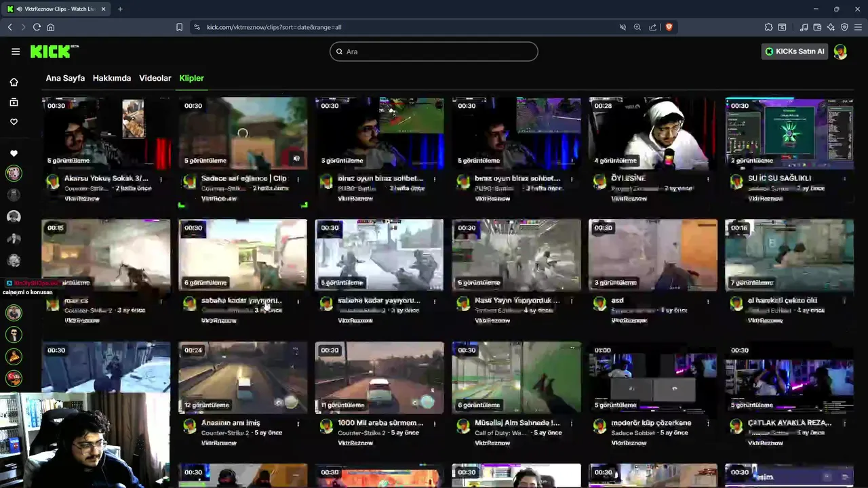
Task: Open options menu for asd clip
Action: point(708,301)
